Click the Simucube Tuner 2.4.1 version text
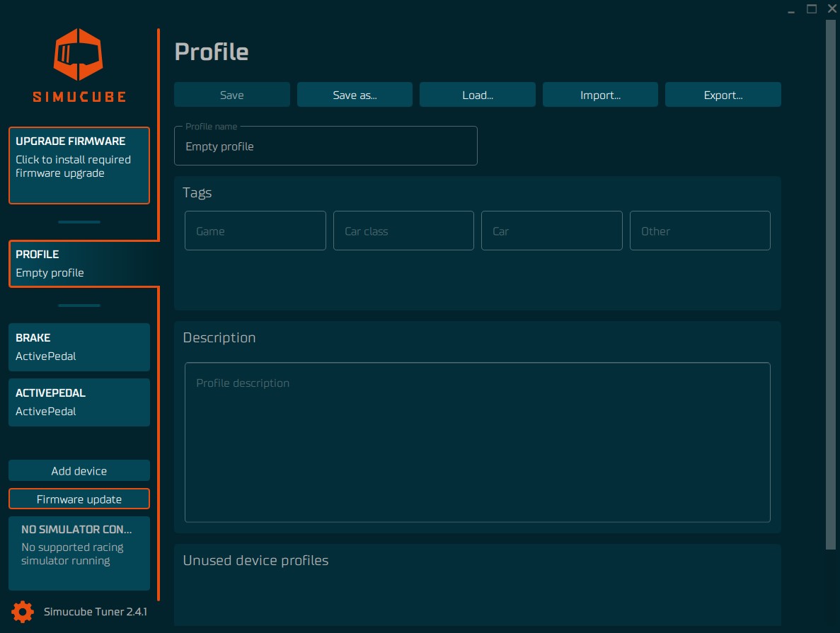The image size is (840, 633). pos(96,612)
